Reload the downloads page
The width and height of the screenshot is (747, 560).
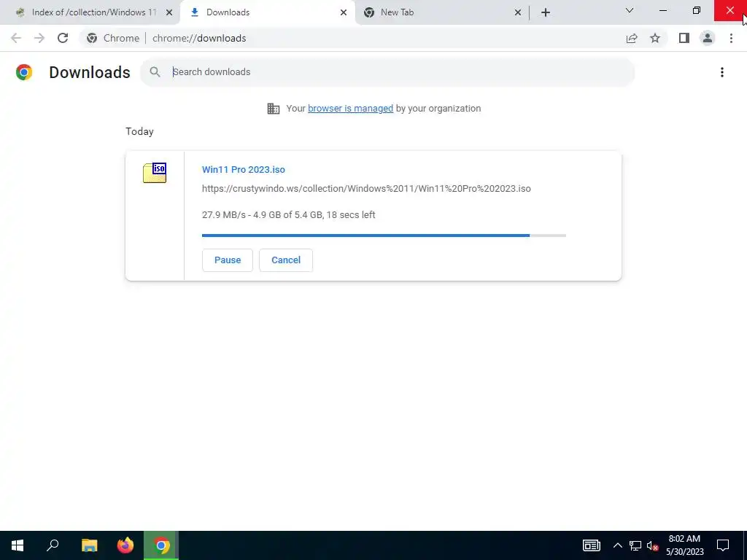coord(63,38)
